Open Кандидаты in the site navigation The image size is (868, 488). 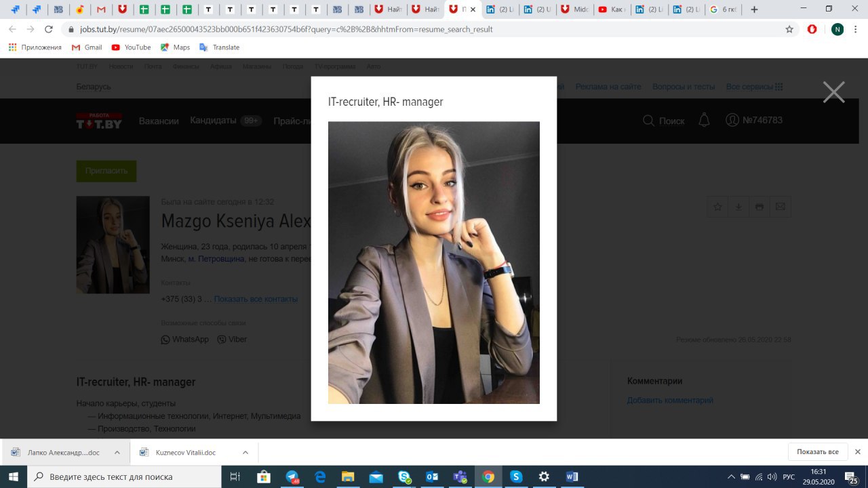213,121
